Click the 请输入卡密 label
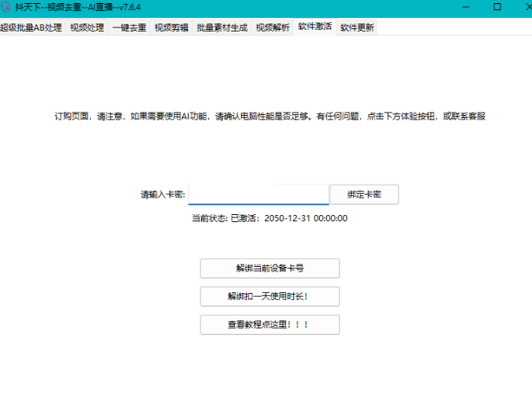Image resolution: width=532 pixels, height=404 pixels. 163,195
